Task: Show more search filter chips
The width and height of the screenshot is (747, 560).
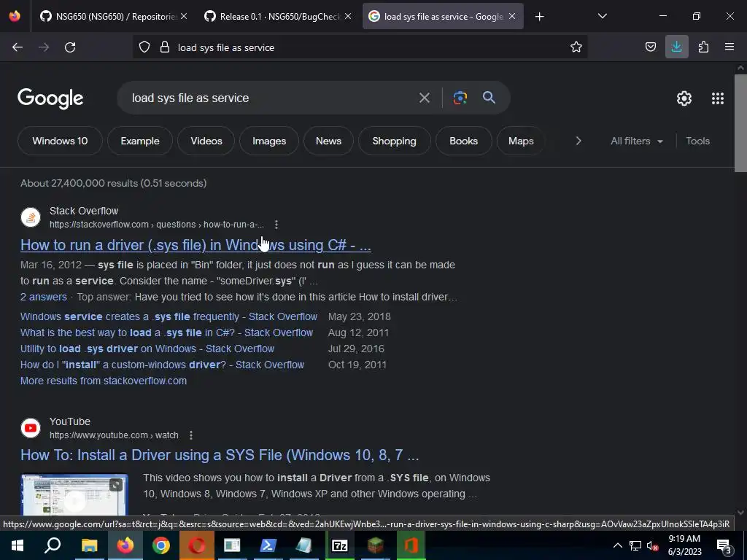Action: (578, 141)
